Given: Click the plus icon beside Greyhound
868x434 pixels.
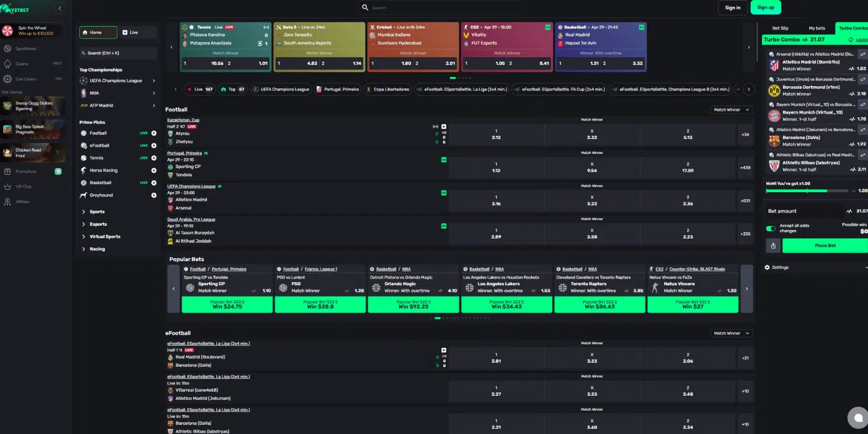Looking at the screenshot, I should tap(154, 195).
